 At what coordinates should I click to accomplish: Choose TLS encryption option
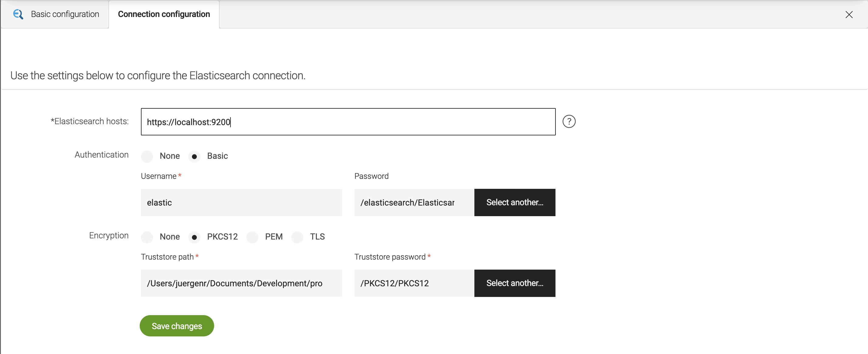click(297, 237)
